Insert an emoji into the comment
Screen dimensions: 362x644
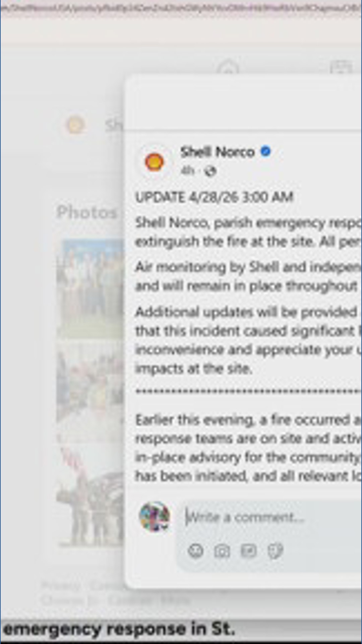click(x=196, y=551)
